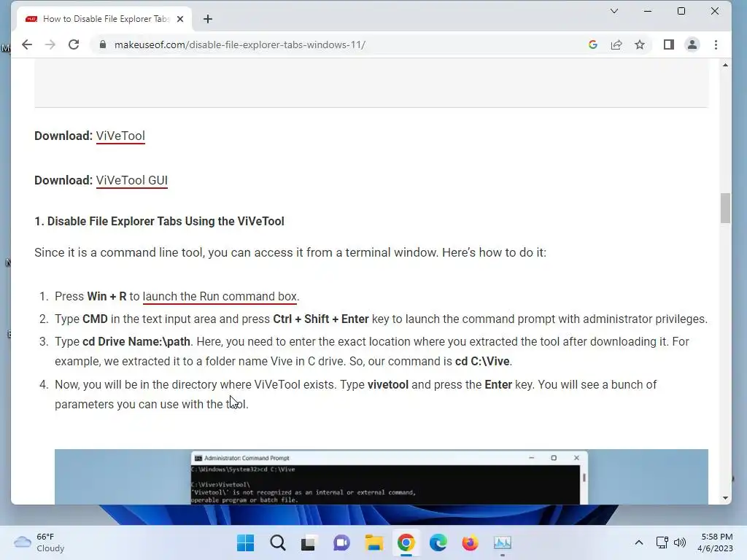
Task: Click the Chrome taskbar icon
Action: 406,542
